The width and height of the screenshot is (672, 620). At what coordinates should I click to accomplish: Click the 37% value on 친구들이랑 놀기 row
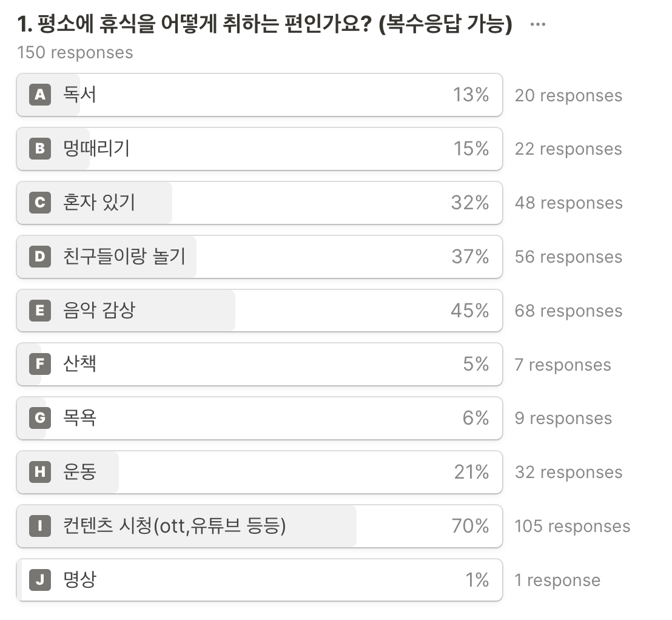470,257
